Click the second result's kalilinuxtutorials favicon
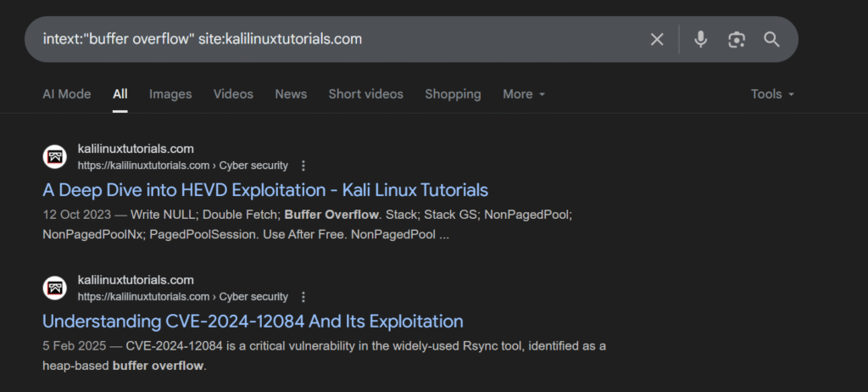The height and width of the screenshot is (392, 868). click(55, 288)
